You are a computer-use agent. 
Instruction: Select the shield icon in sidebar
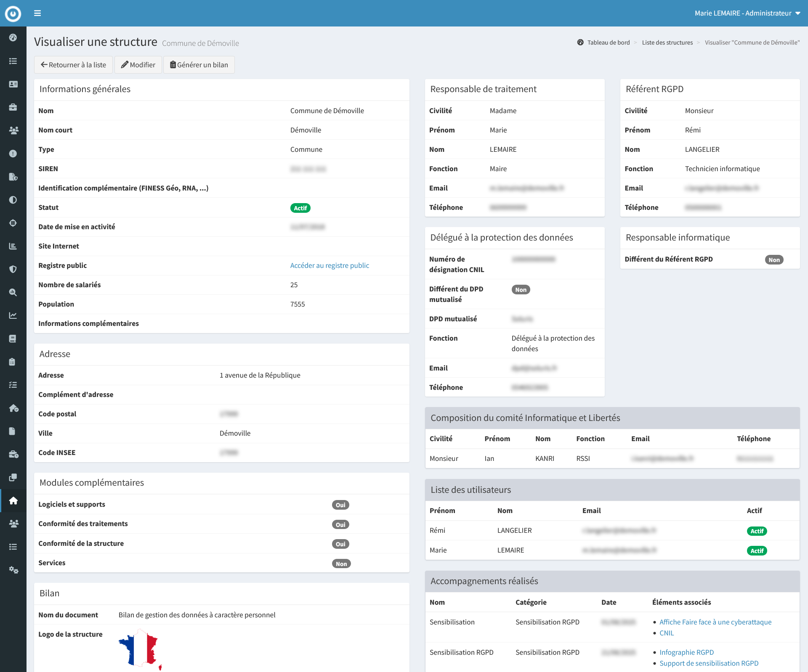pos(13,269)
